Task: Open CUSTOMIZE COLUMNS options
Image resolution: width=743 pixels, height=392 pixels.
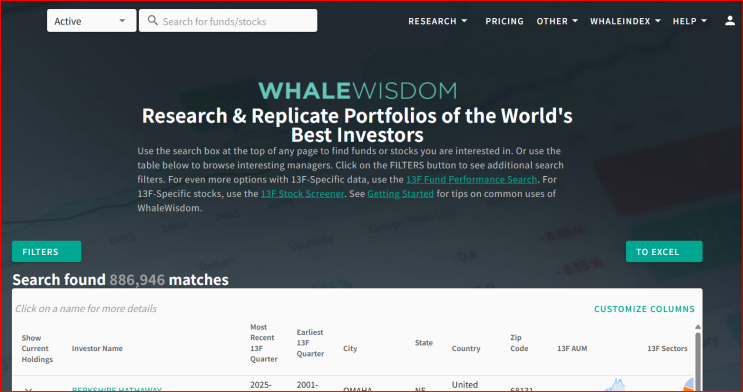Action: pos(644,309)
